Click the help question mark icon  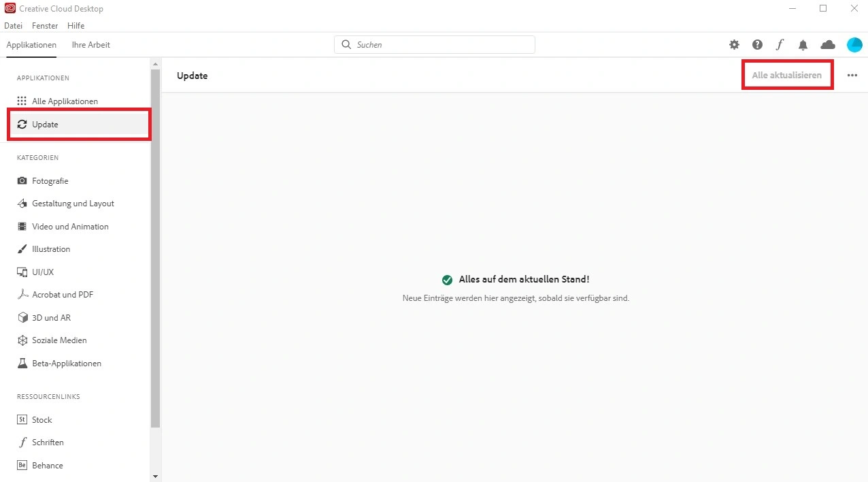757,45
